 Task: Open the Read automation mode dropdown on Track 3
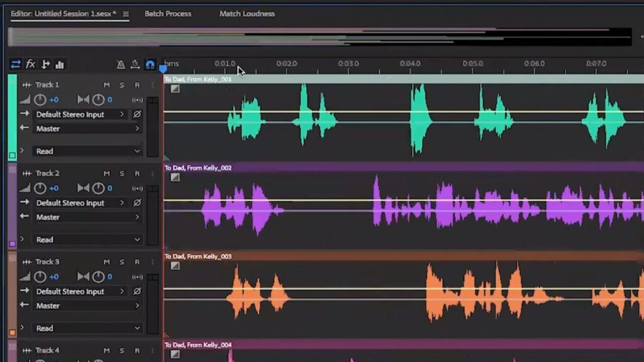[87, 328]
